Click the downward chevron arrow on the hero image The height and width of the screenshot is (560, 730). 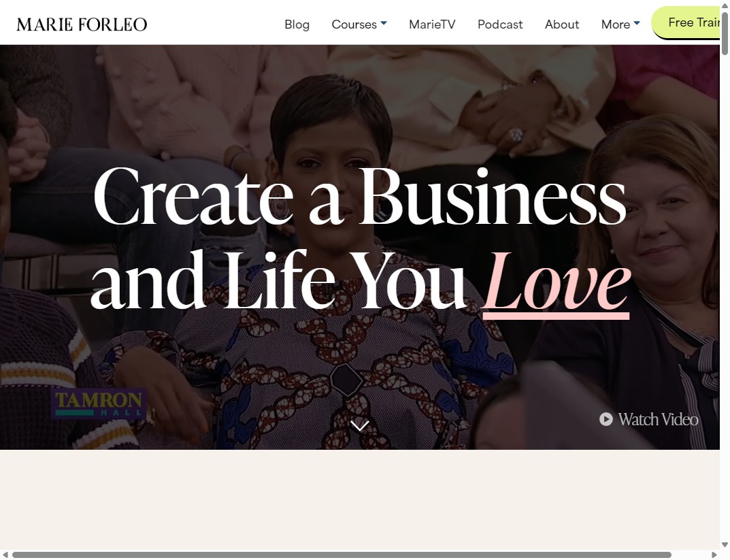359,425
